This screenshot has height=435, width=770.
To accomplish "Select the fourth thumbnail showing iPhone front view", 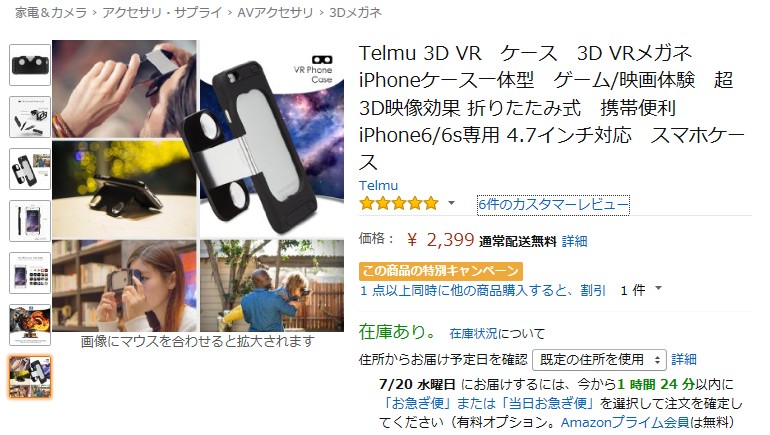I will (30, 221).
